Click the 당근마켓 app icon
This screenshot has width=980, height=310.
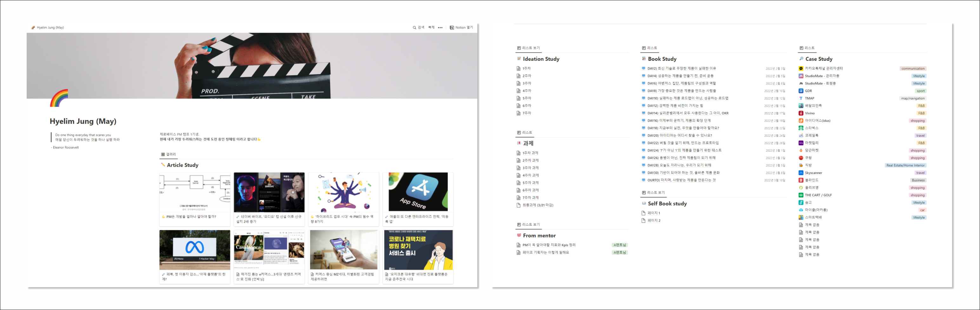coord(801,151)
